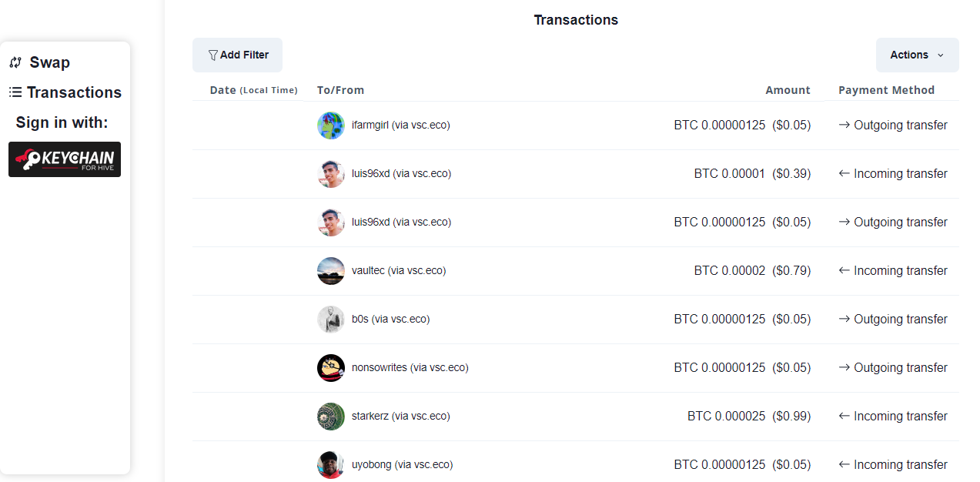Select the starkerz BTC 0.000025 amount
This screenshot has height=482, width=980.
pyautogui.click(x=726, y=417)
